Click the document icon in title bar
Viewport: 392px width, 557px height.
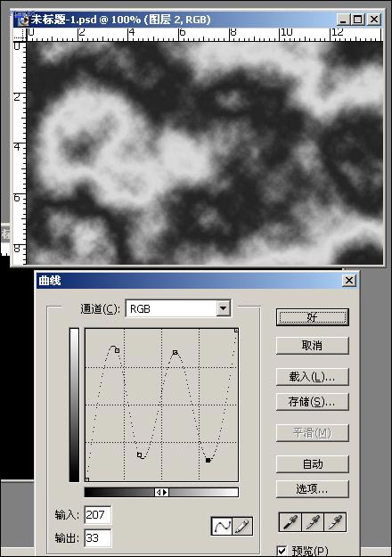pos(23,20)
